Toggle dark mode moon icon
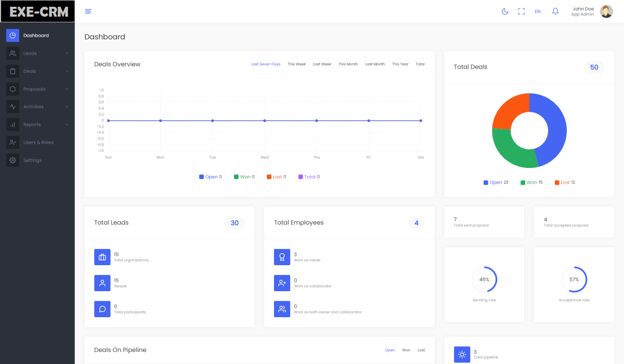The width and height of the screenshot is (624, 364). [504, 11]
